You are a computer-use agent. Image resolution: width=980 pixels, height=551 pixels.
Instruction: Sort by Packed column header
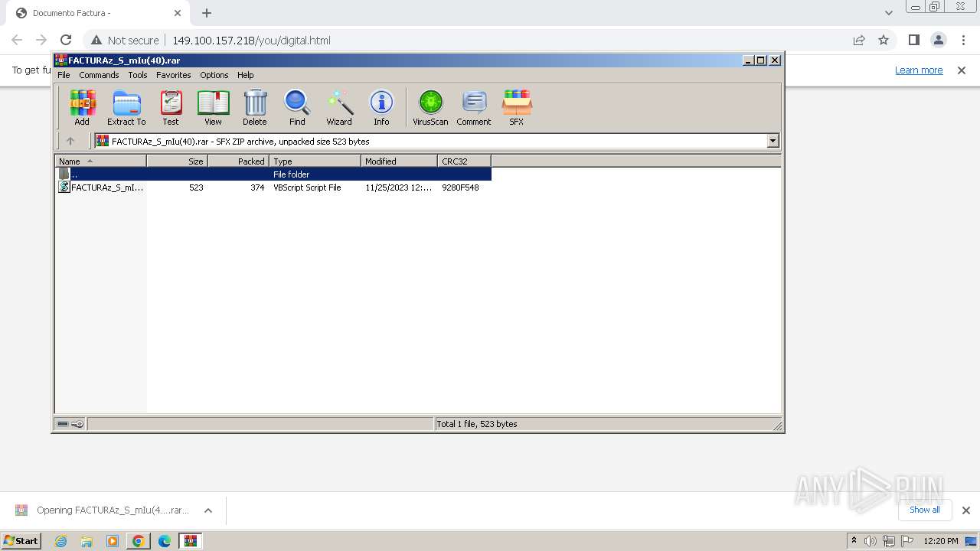click(x=238, y=161)
